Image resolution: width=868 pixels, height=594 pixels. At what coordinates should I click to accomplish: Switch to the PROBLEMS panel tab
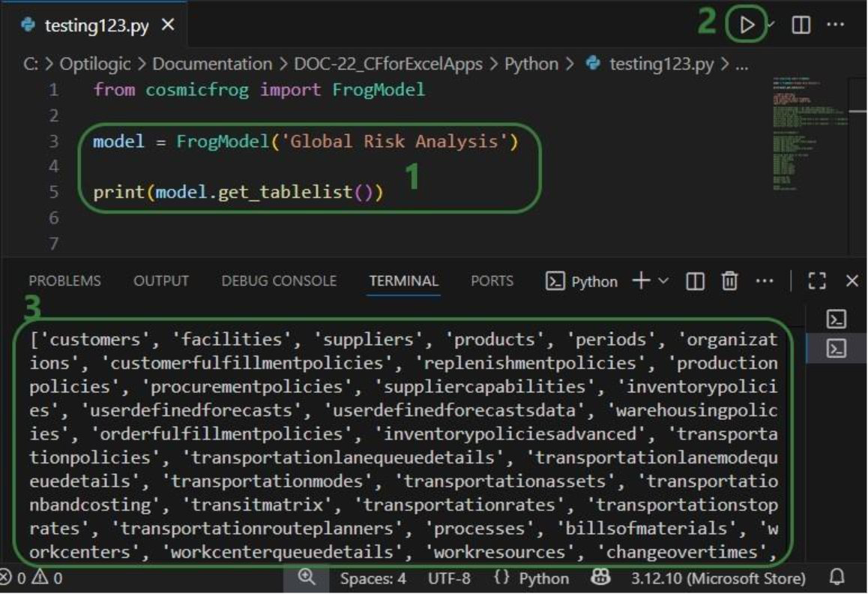(64, 281)
